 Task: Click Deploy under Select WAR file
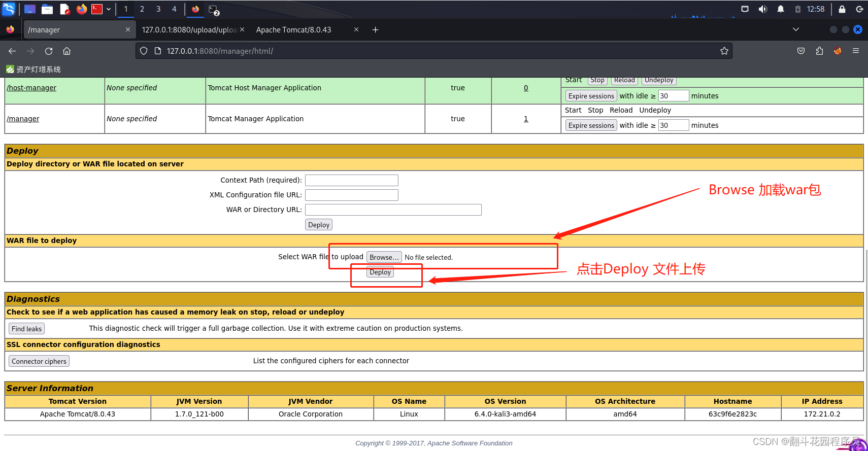380,272
